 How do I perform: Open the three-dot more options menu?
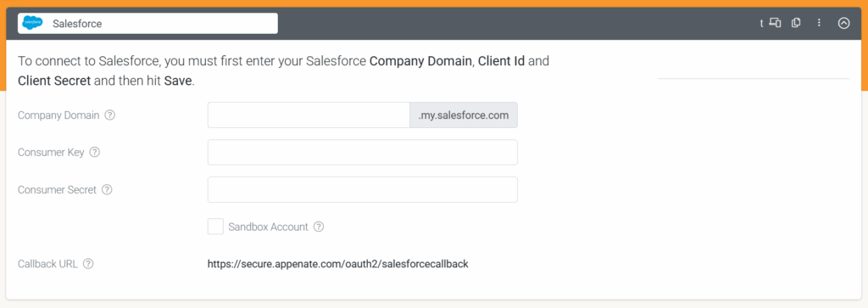coord(820,23)
